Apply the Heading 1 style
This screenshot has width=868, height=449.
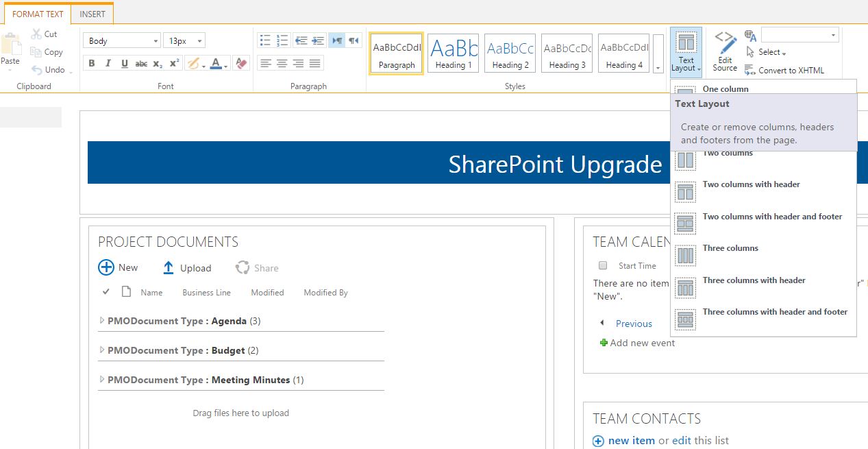click(x=453, y=53)
